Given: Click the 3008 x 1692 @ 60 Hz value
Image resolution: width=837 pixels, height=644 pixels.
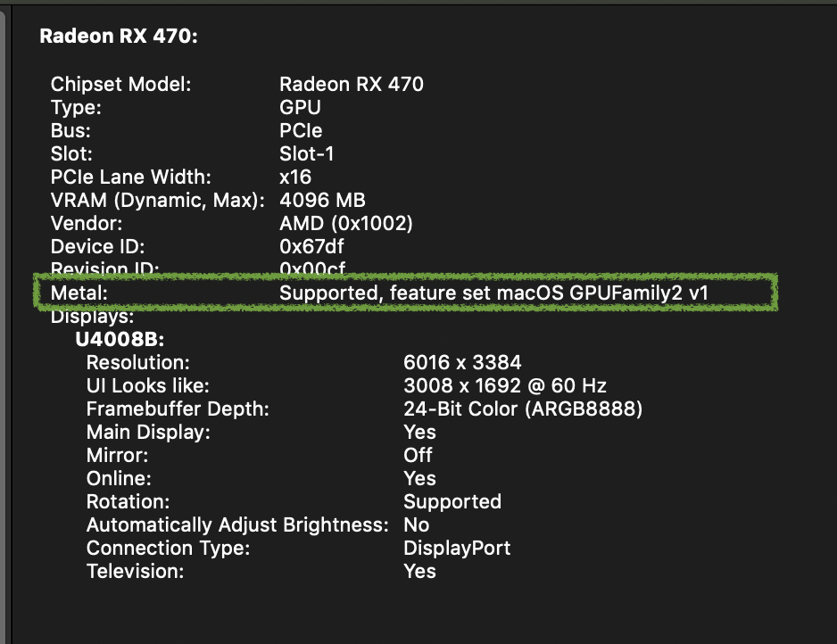Looking at the screenshot, I should coord(505,386).
